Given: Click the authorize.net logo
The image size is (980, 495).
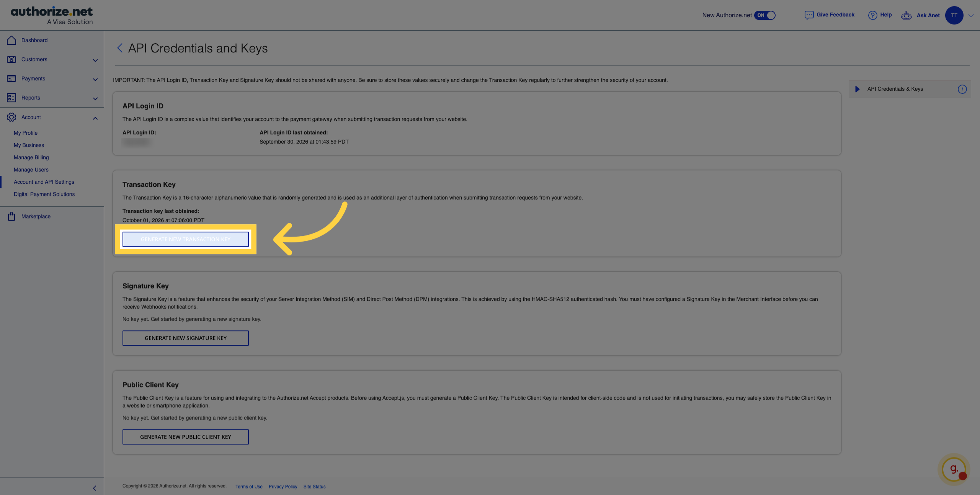Looking at the screenshot, I should coord(52,15).
